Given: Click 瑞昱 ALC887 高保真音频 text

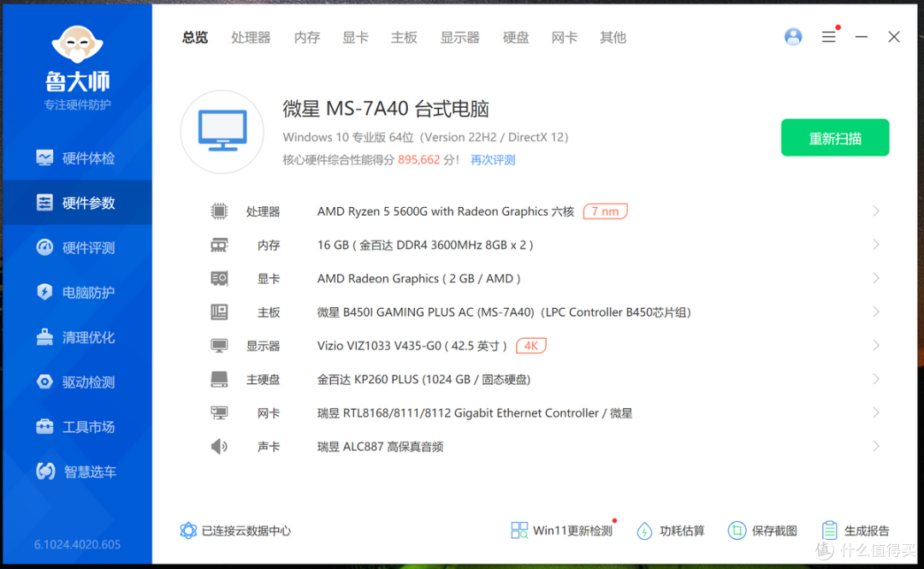Looking at the screenshot, I should pyautogui.click(x=380, y=447).
